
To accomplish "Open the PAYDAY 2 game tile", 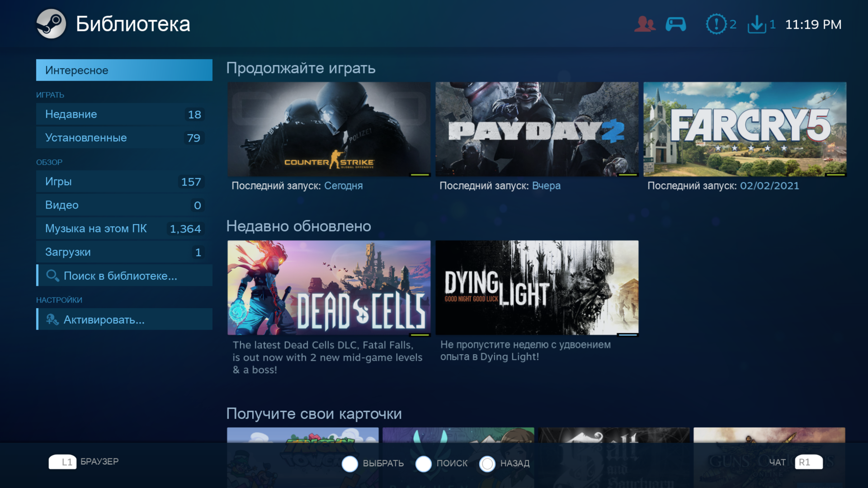I will (x=537, y=129).
